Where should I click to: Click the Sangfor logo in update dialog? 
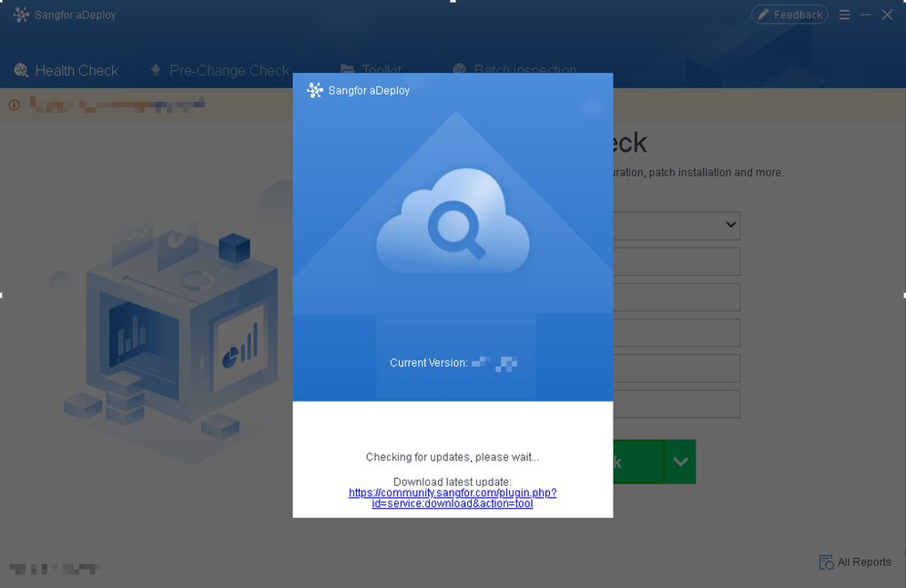315,90
